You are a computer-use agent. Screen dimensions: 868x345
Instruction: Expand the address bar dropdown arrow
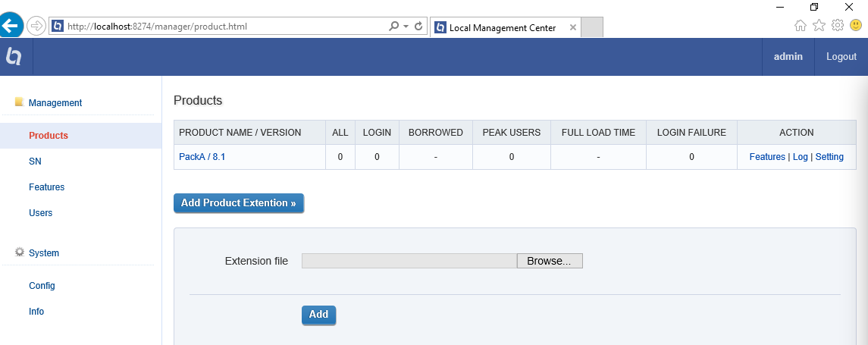406,26
